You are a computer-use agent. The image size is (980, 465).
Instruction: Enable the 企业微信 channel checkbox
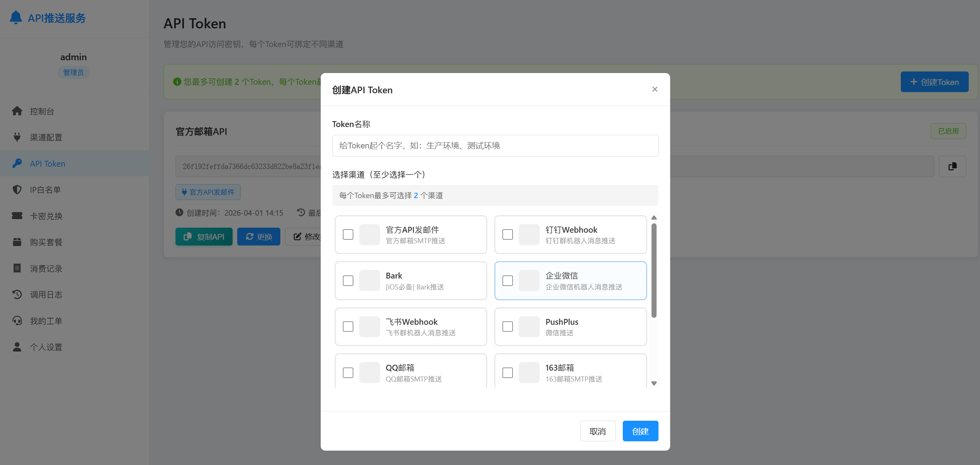pos(507,280)
